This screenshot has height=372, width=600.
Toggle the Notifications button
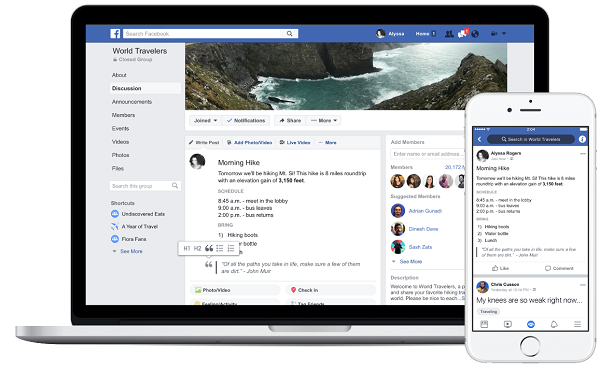pyautogui.click(x=246, y=121)
